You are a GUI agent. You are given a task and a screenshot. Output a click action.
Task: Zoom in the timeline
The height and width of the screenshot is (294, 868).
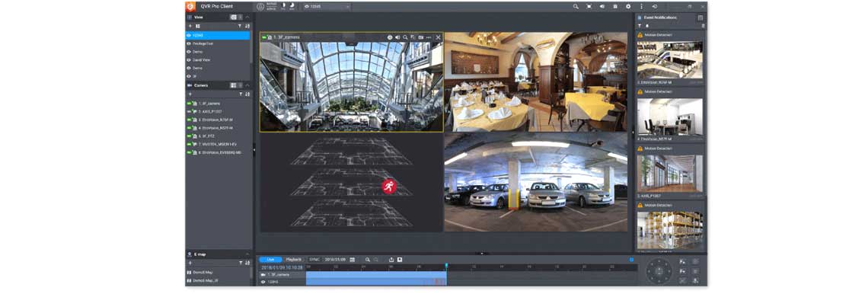[368, 259]
